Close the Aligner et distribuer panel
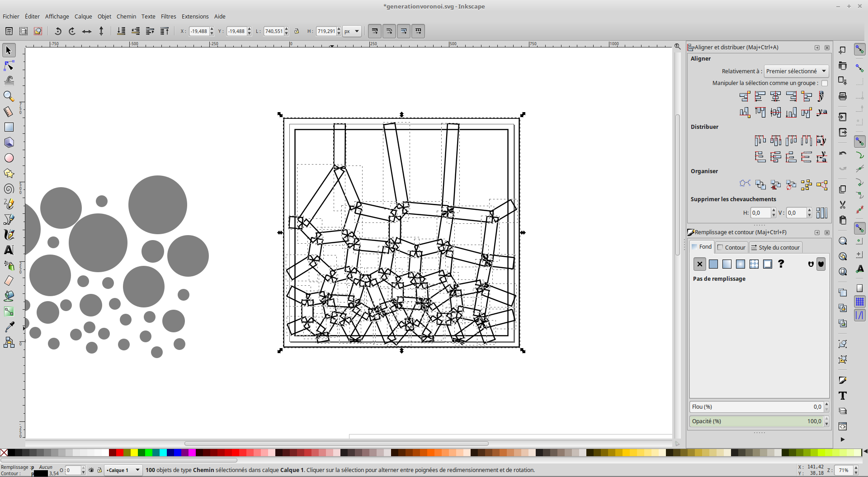This screenshot has height=477, width=868. click(x=827, y=47)
